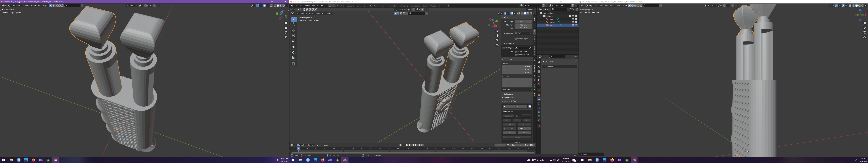Check Lock To 3D Cursor option
Viewport: 868px width, 163px height.
[516, 52]
